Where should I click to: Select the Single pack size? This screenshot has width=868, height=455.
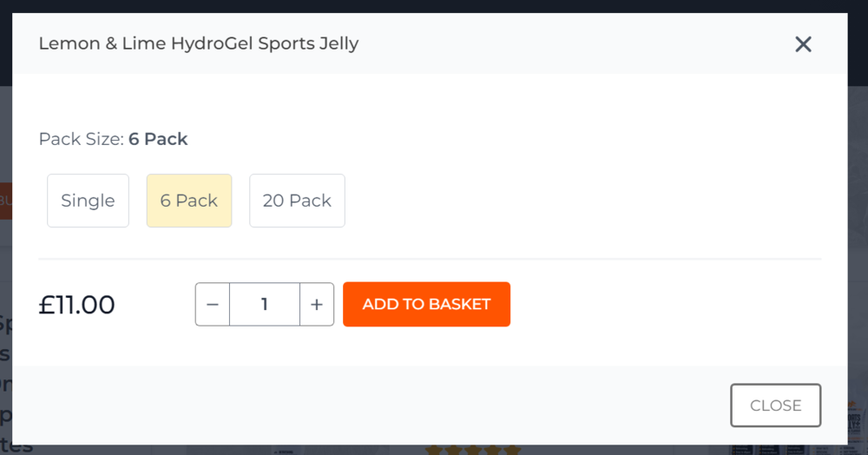pos(88,201)
